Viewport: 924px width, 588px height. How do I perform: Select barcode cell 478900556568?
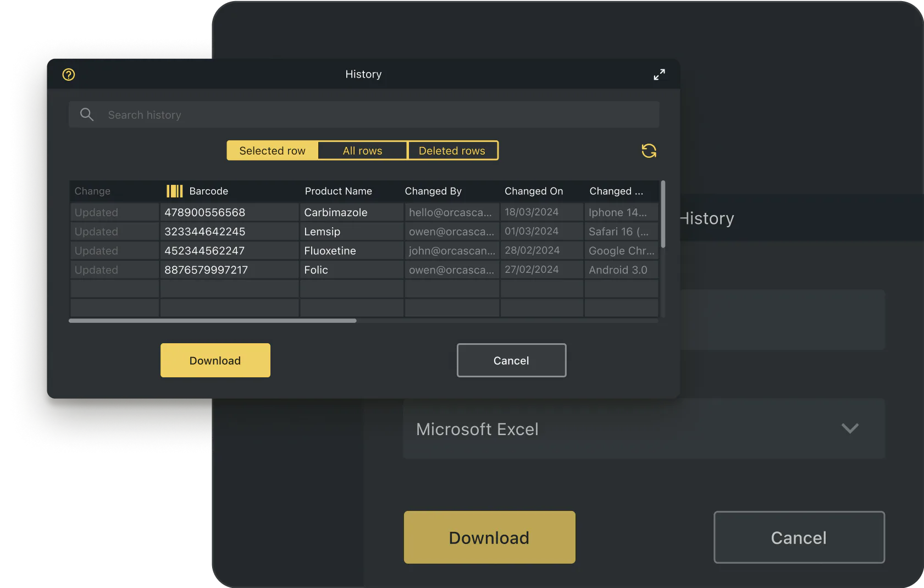pyautogui.click(x=229, y=212)
